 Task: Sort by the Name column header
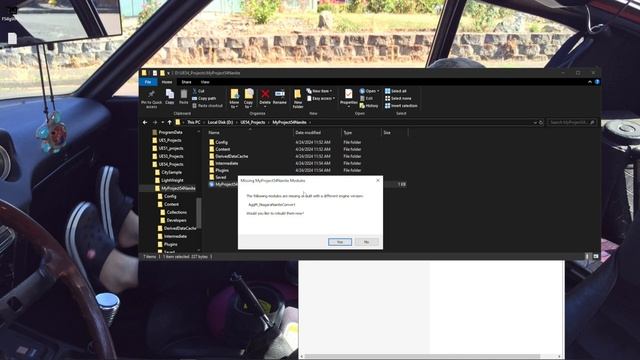tap(250, 133)
